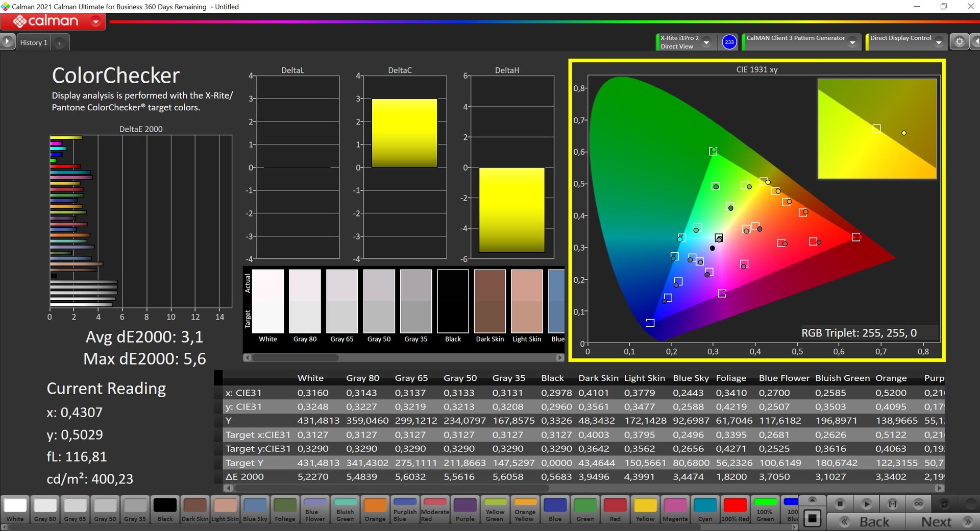Image resolution: width=980 pixels, height=531 pixels.
Task: Select the Blue Sky patch button
Action: (x=255, y=509)
